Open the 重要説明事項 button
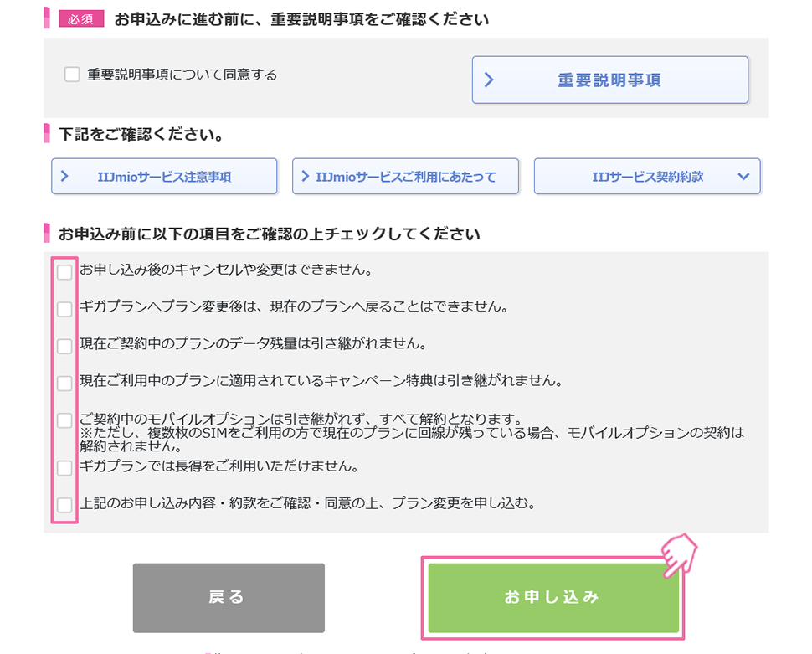 pyautogui.click(x=609, y=80)
